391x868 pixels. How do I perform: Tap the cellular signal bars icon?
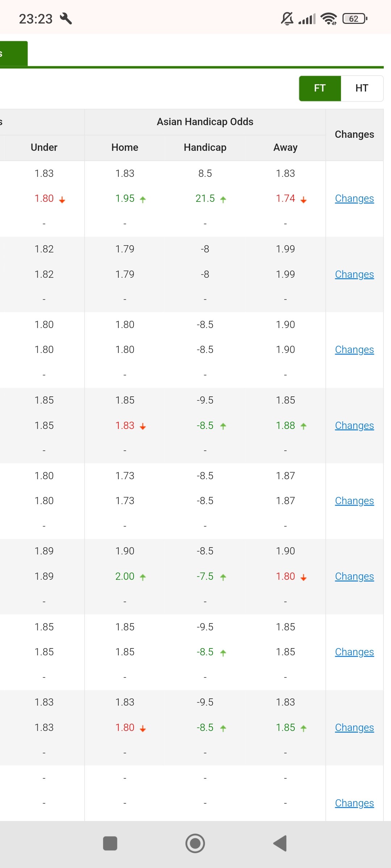pos(307,18)
